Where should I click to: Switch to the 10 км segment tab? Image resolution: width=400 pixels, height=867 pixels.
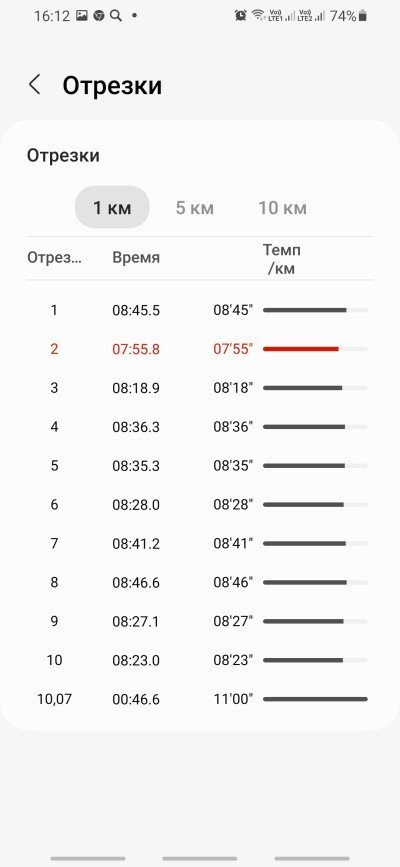[282, 208]
